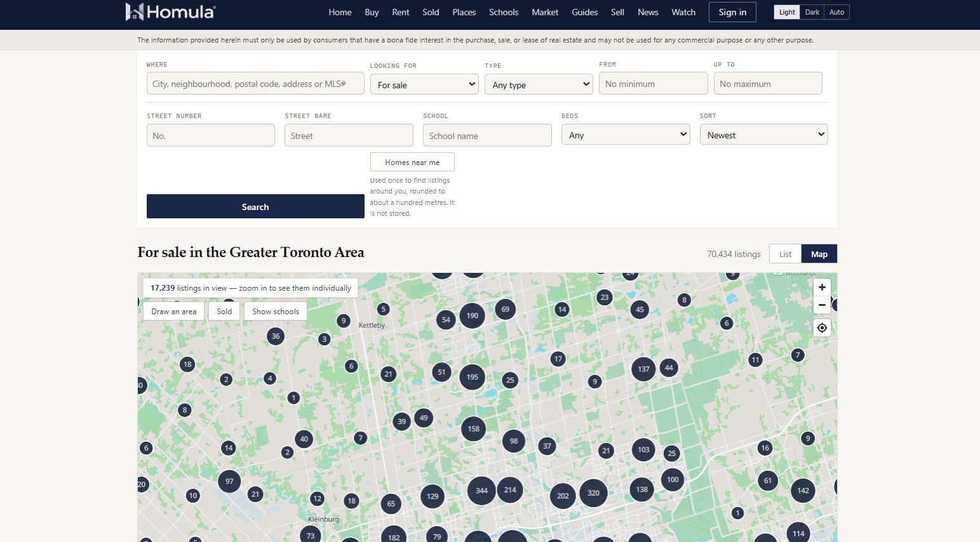
Task: Open the Rent menu item
Action: [401, 12]
